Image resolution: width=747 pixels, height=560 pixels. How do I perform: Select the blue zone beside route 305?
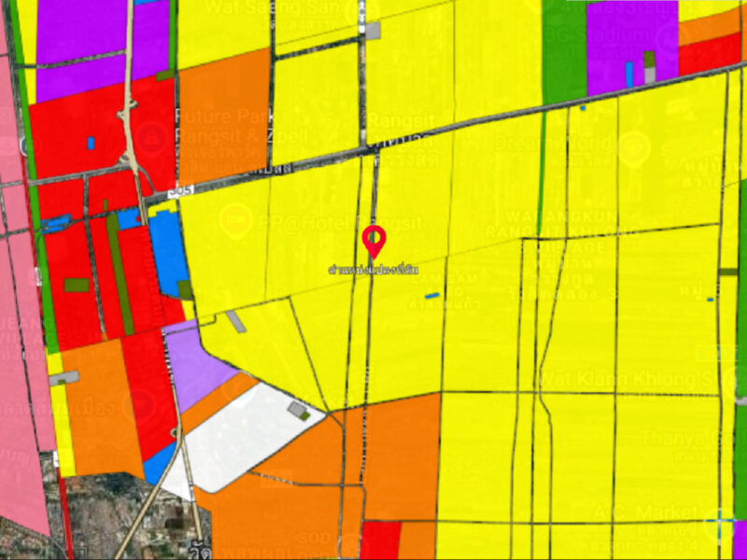(x=168, y=252)
